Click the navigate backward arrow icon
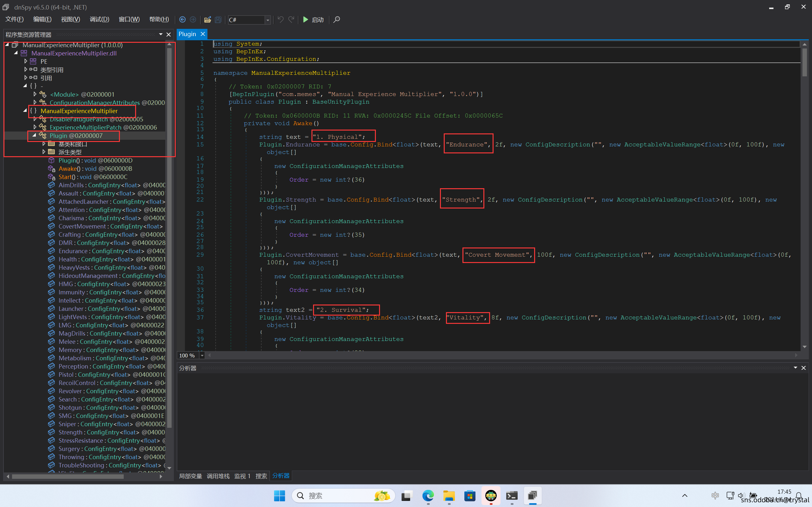 coord(182,19)
